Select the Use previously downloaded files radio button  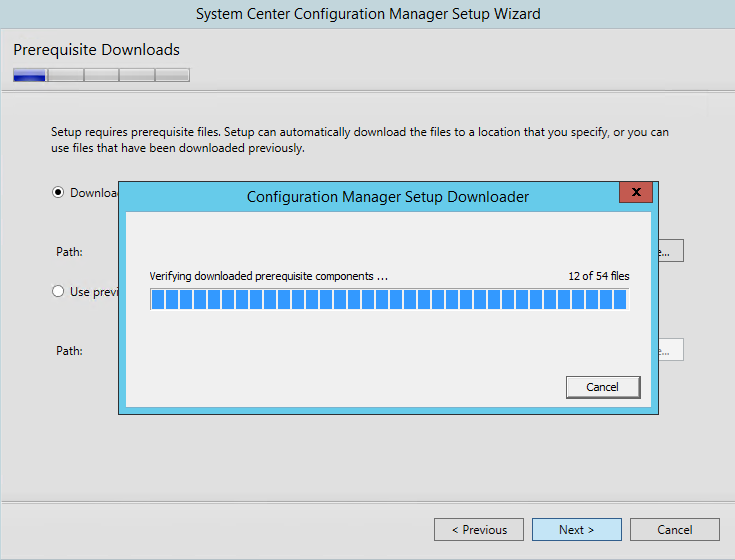click(x=58, y=291)
